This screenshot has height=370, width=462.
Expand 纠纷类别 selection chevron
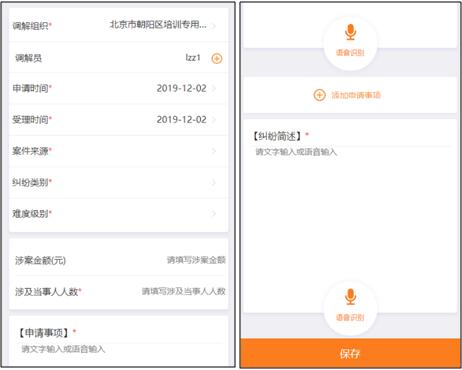pyautogui.click(x=214, y=182)
